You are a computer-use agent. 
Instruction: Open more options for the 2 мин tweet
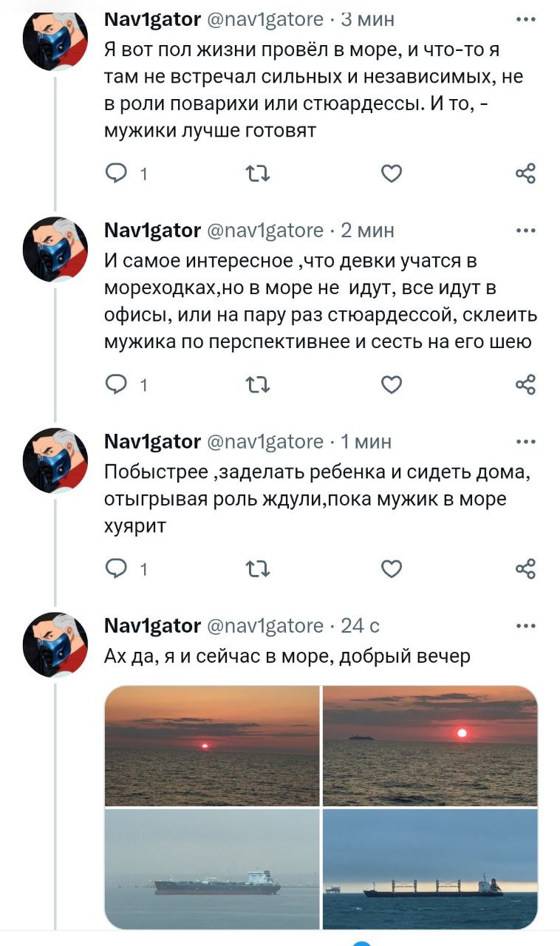click(x=525, y=231)
